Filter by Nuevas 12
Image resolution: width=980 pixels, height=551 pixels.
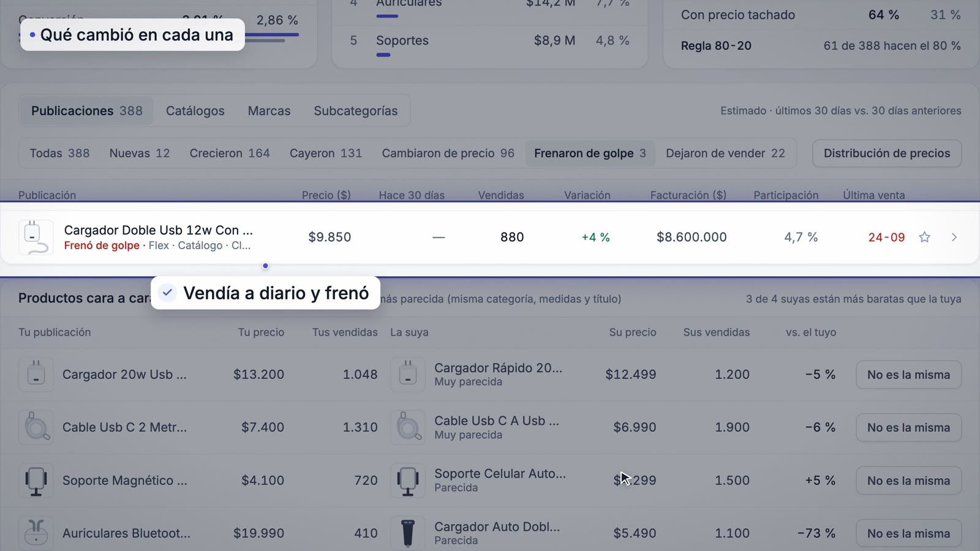(x=140, y=153)
